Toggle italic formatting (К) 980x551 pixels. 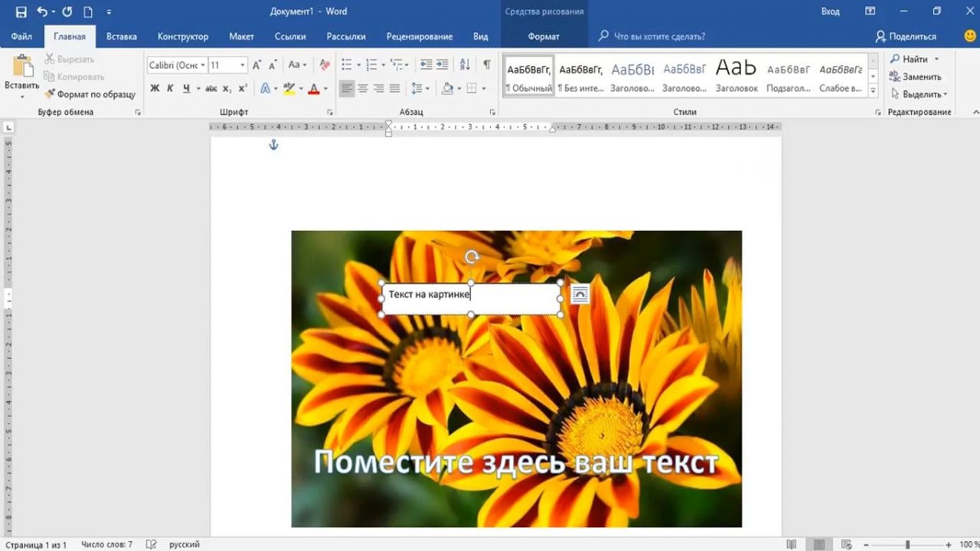[170, 89]
